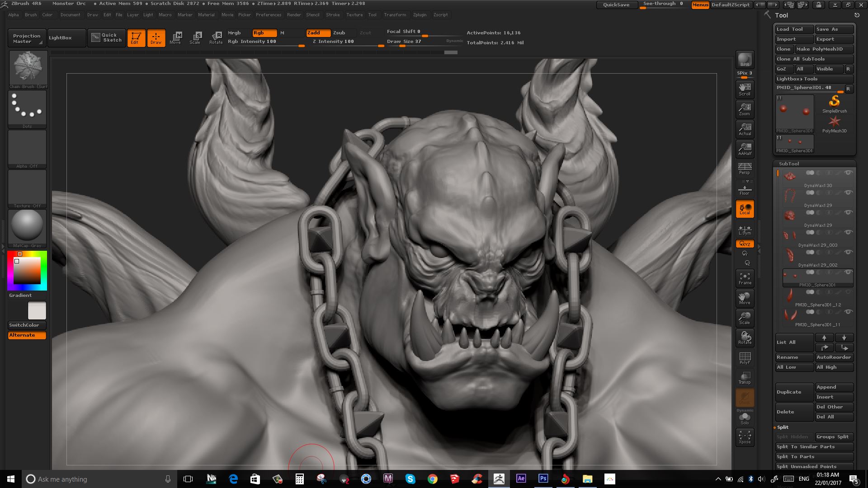Click the Xpose icon
The height and width of the screenshot is (488, 868).
[x=745, y=437]
